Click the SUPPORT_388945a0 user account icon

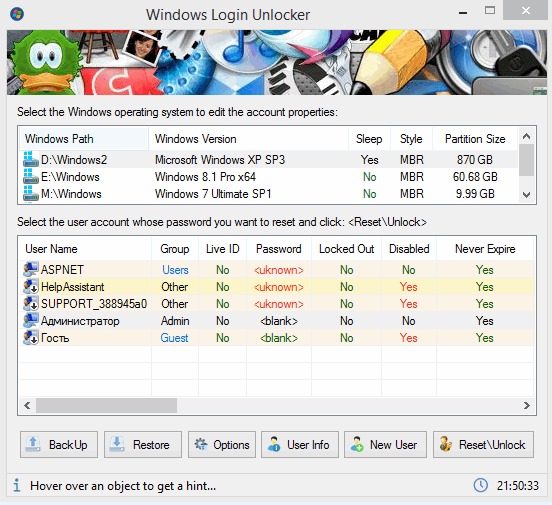tap(31, 303)
